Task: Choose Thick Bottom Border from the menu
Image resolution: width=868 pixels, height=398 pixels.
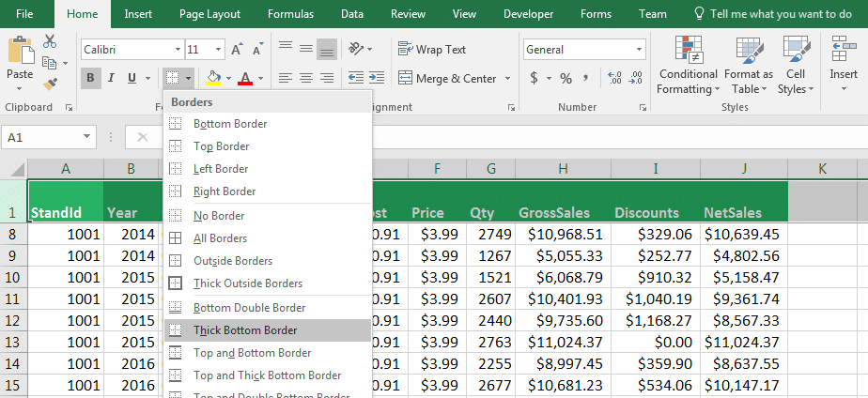Action: [268, 330]
